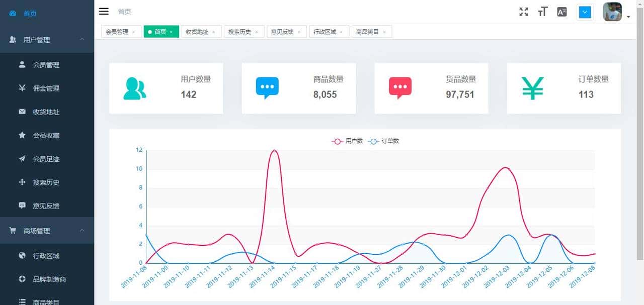Viewport: 644px width, 305px height.
Task: Click the font size (TT) icon
Action: coord(542,12)
